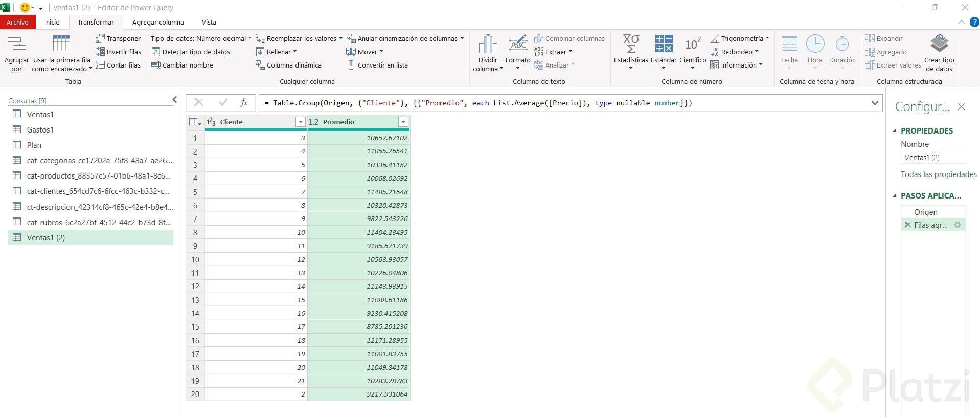Click the Fecha column icon

point(789,43)
